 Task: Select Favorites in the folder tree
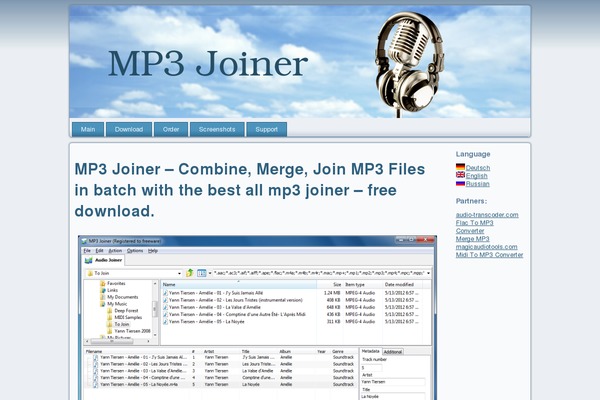(x=116, y=283)
